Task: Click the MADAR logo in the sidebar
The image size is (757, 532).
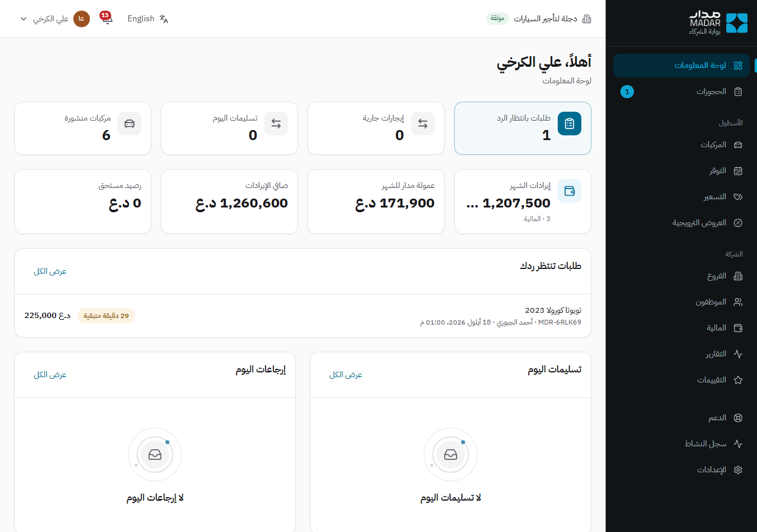Action: point(719,23)
